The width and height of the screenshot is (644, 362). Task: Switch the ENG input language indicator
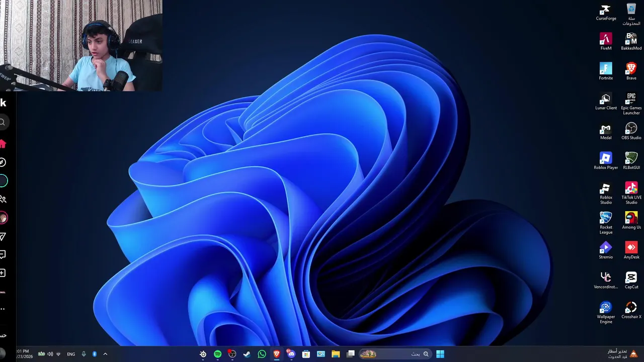(x=71, y=354)
